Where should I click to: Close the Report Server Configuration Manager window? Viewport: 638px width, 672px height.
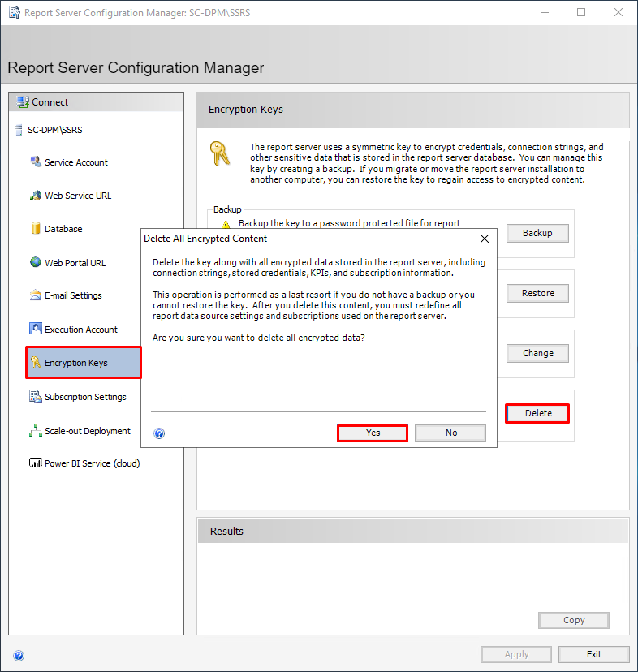tap(619, 12)
